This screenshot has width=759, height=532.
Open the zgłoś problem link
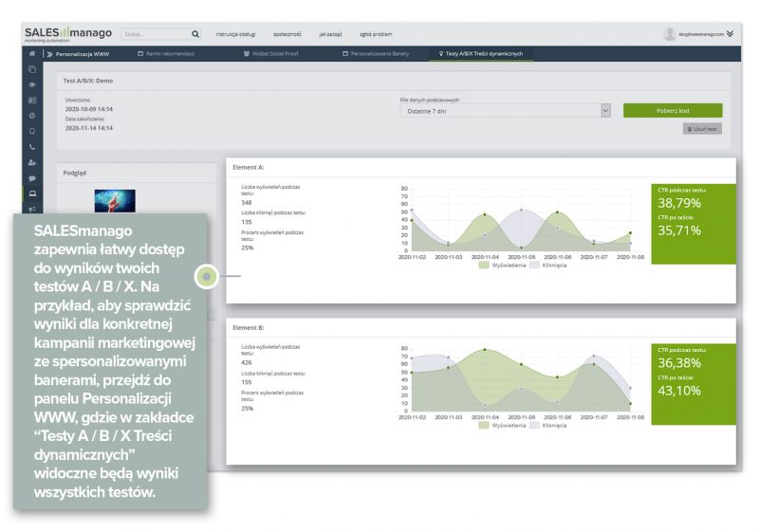[x=376, y=34]
